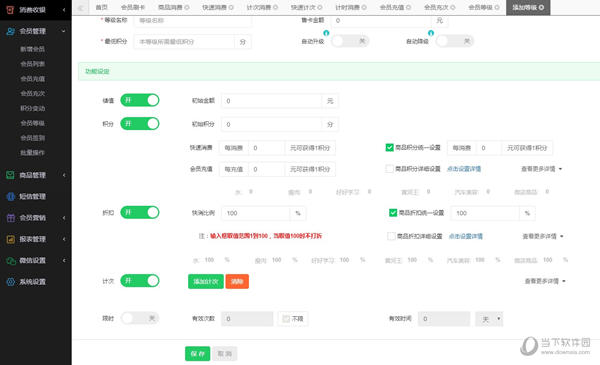
Task: Close the 商品消费 tab via its x icon
Action: pos(187,7)
